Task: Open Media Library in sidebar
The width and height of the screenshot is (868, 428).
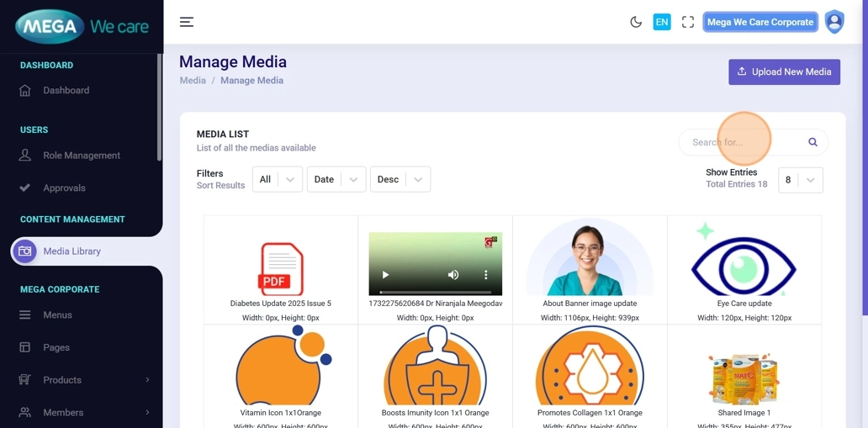Action: 71,251
